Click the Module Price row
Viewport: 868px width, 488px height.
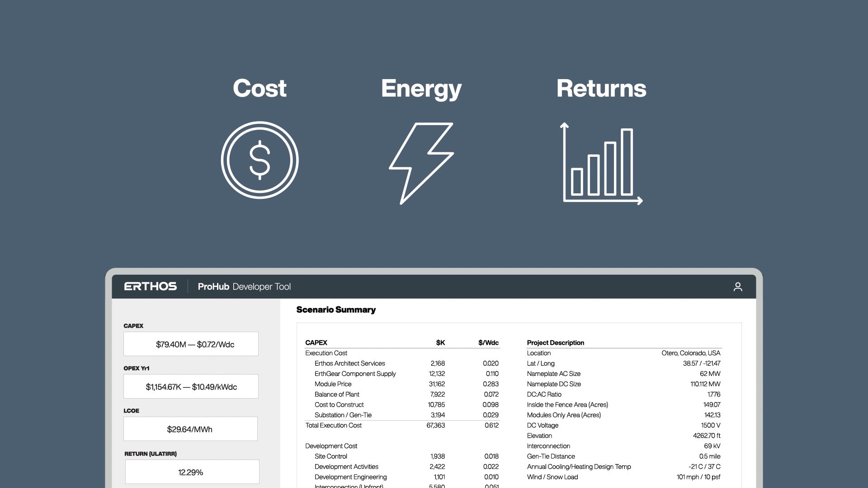coord(333,384)
